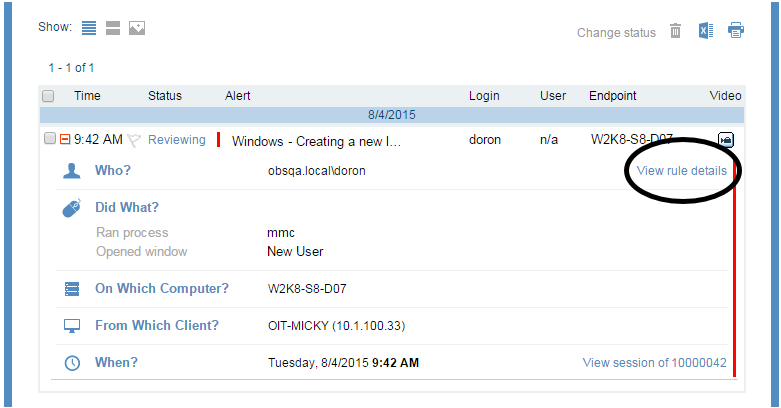
Task: Click the print icon
Action: tap(736, 31)
